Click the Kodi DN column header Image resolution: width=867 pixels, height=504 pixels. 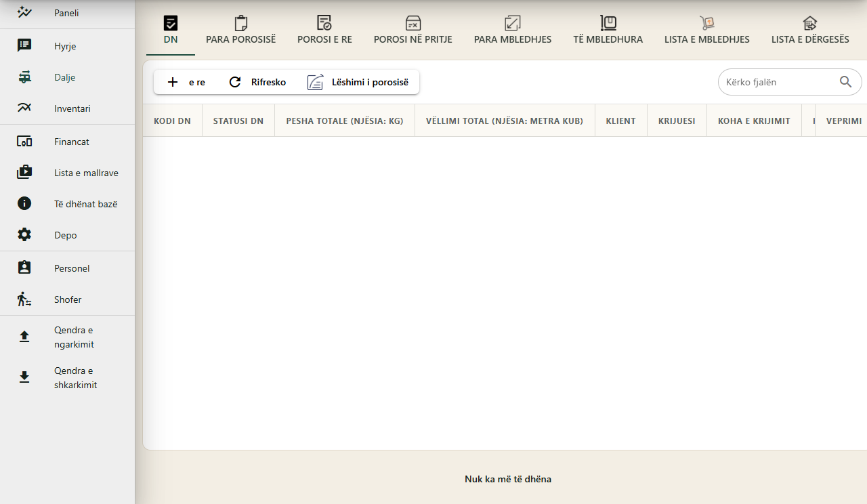coord(173,121)
